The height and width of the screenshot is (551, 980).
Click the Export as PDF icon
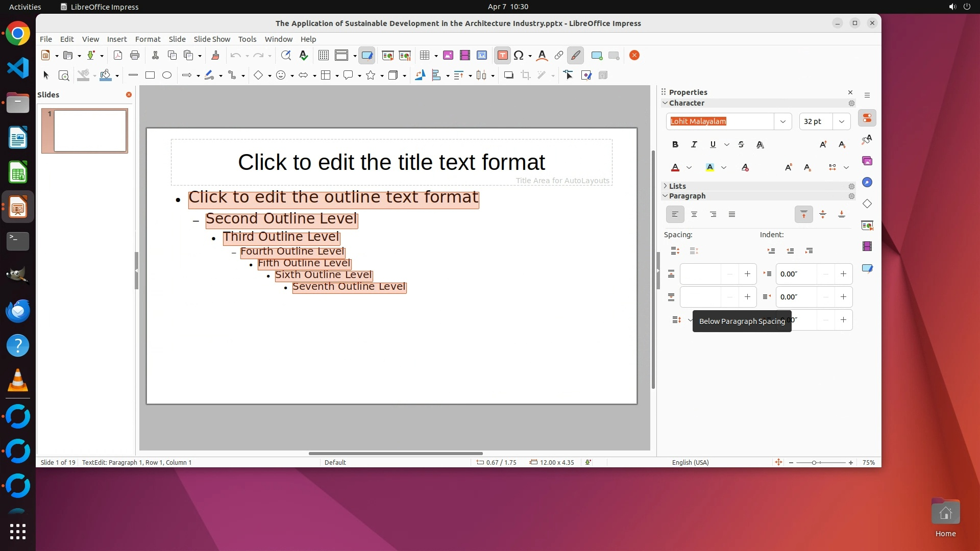(x=118, y=56)
